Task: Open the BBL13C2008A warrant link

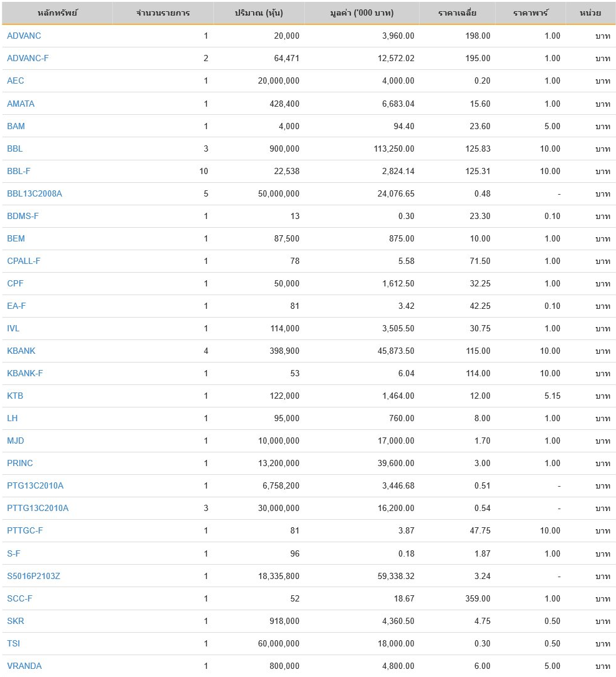Action: (x=34, y=193)
